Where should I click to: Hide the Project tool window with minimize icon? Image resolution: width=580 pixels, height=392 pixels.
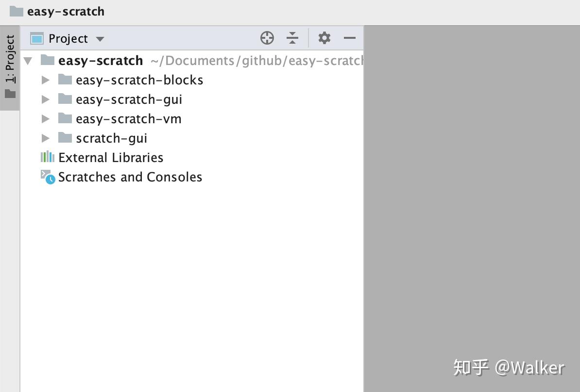350,37
